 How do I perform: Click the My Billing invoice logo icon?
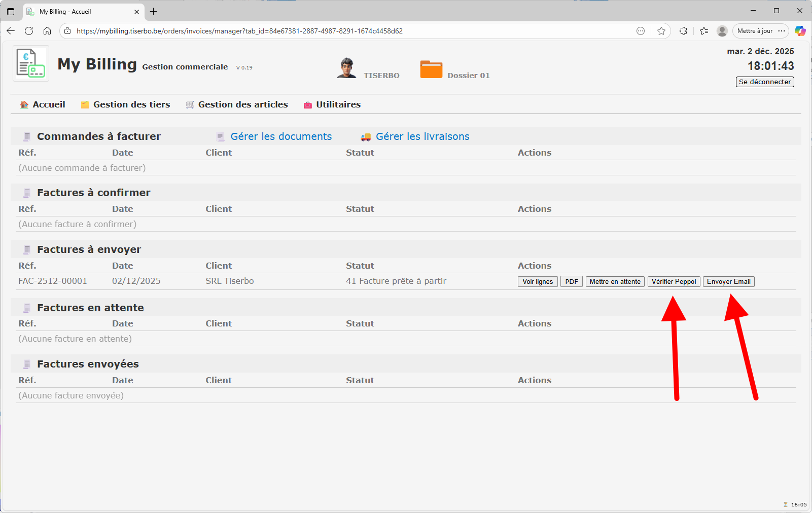click(31, 63)
